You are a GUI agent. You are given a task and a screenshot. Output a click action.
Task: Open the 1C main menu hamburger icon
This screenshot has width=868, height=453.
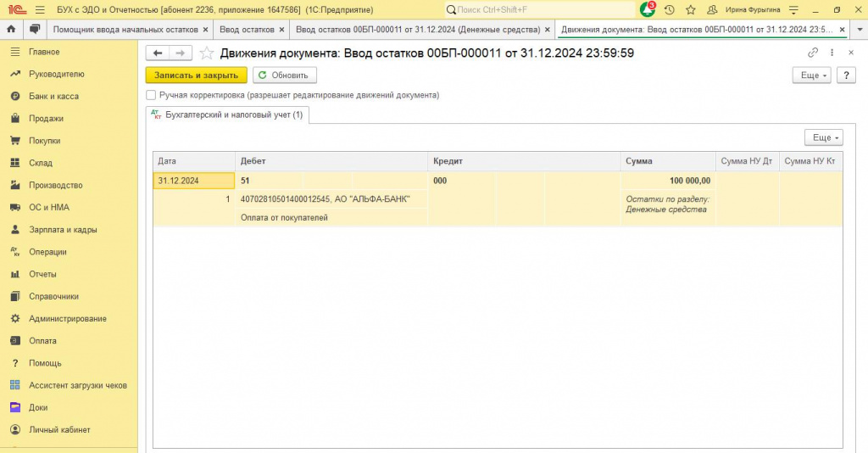(x=40, y=9)
